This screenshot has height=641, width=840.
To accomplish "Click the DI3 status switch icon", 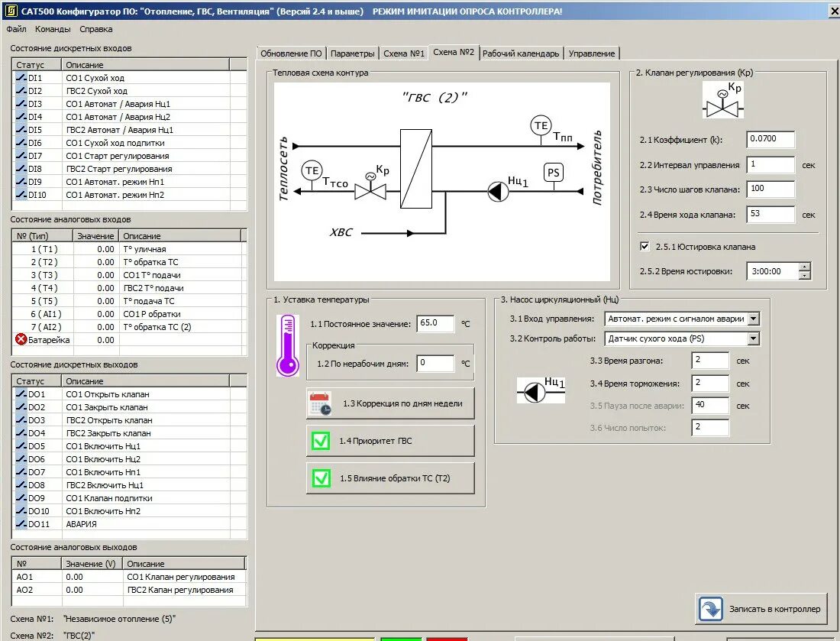I will point(21,103).
